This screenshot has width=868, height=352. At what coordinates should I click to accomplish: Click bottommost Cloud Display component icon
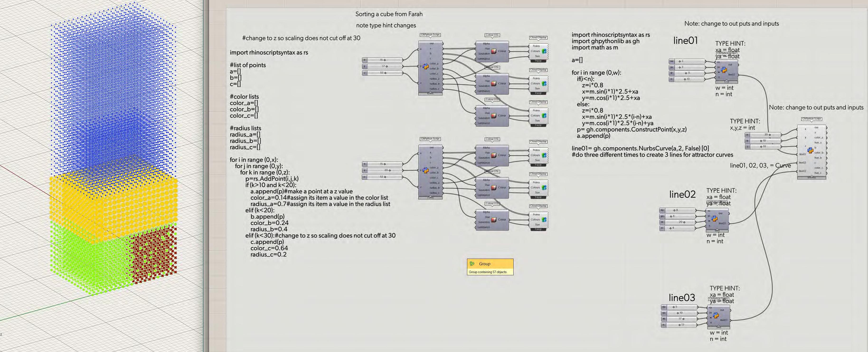544,219
